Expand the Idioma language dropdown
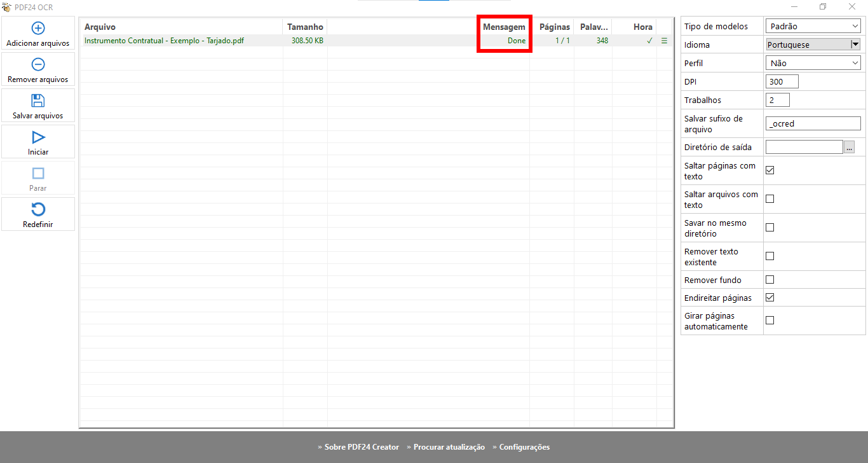 pyautogui.click(x=855, y=45)
